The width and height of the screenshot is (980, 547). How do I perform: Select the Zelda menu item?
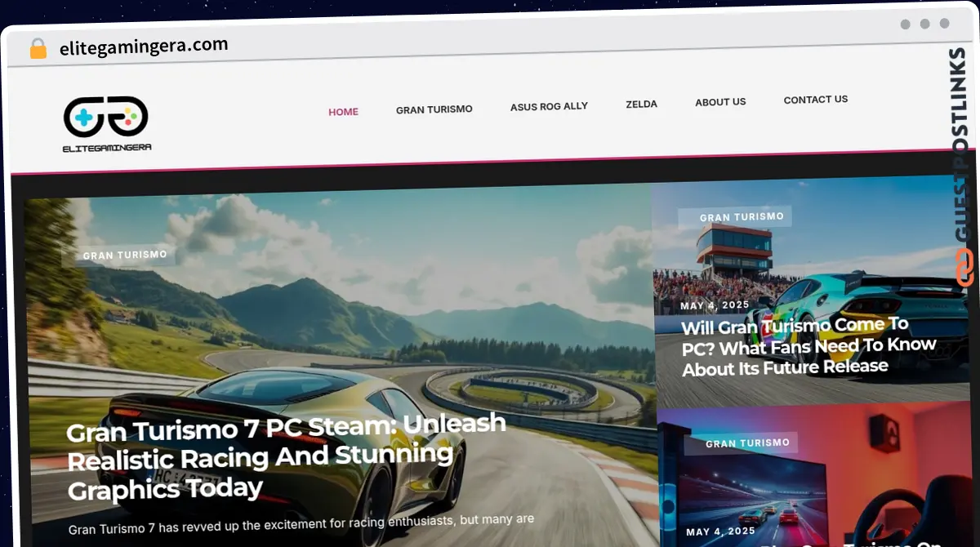pos(641,104)
